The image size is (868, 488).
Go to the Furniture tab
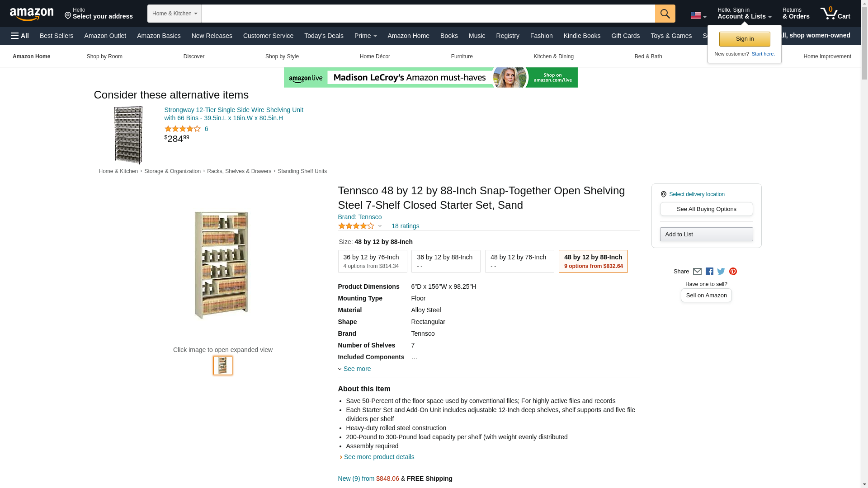coord(462,56)
